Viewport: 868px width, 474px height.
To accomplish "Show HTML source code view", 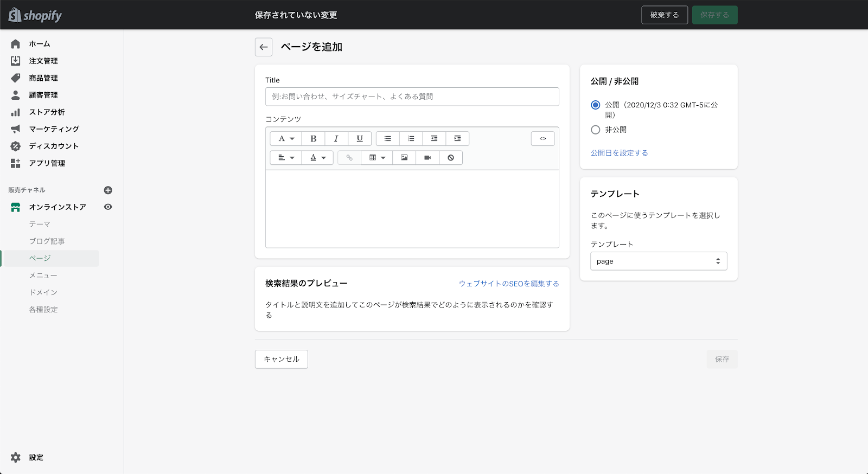I will (542, 139).
